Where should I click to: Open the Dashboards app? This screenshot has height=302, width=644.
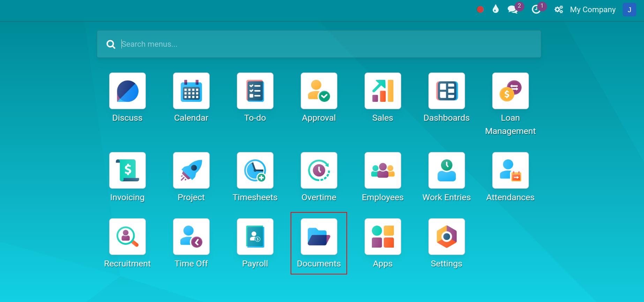tap(447, 91)
